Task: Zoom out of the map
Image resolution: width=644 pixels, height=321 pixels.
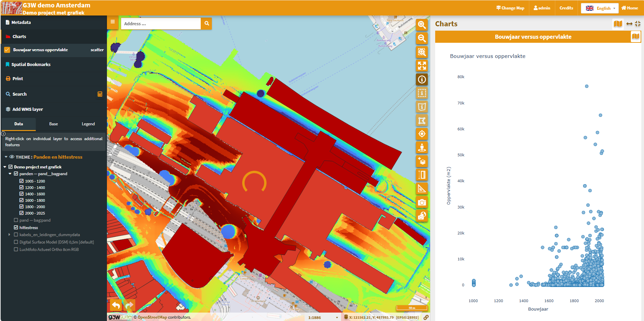Action: [422, 38]
